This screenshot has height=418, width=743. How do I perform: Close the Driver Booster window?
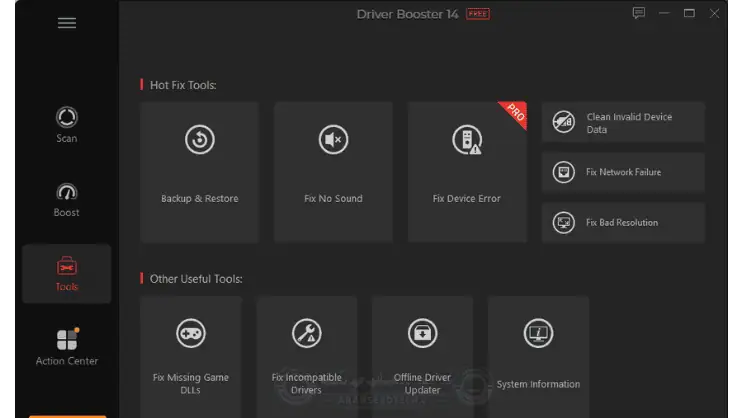pos(714,13)
